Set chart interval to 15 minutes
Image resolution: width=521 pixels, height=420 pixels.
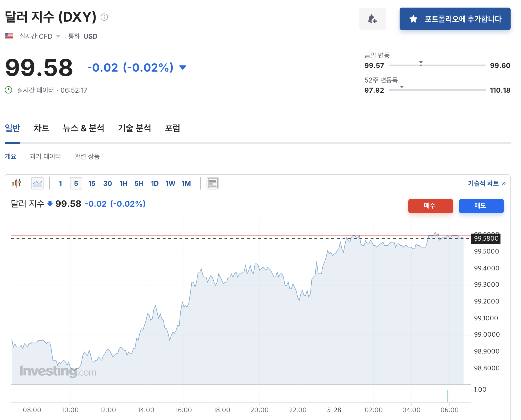(x=92, y=183)
